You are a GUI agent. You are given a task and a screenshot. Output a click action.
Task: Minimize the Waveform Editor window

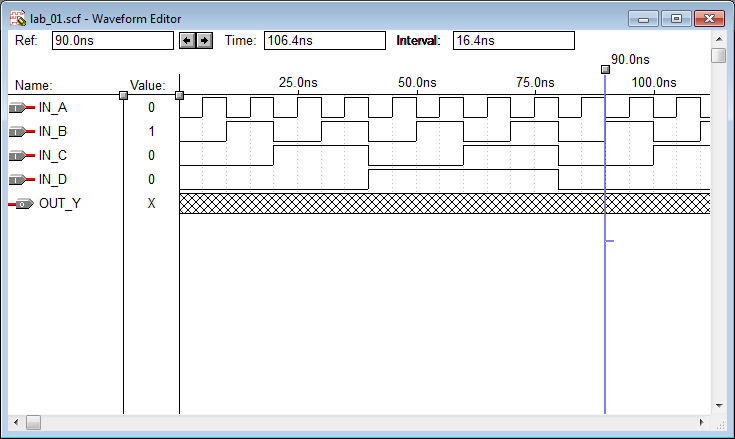point(643,19)
